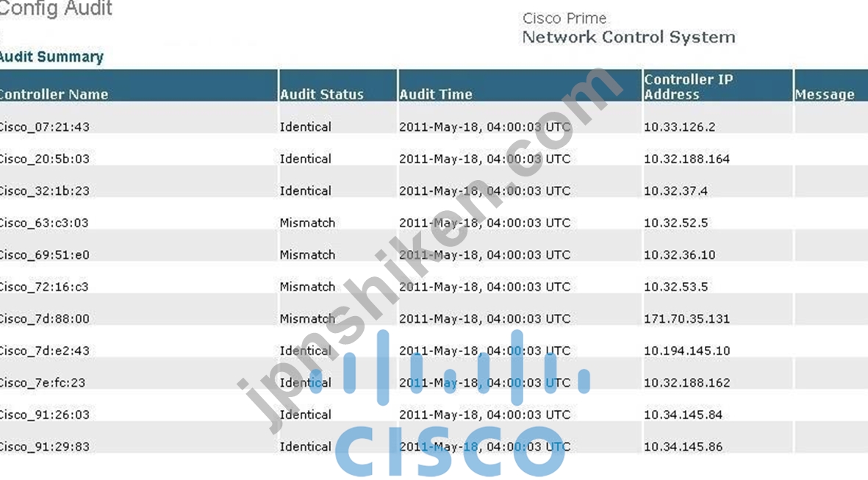Open controller Cisco_7d:e2:43
868x480 pixels.
pyautogui.click(x=44, y=351)
